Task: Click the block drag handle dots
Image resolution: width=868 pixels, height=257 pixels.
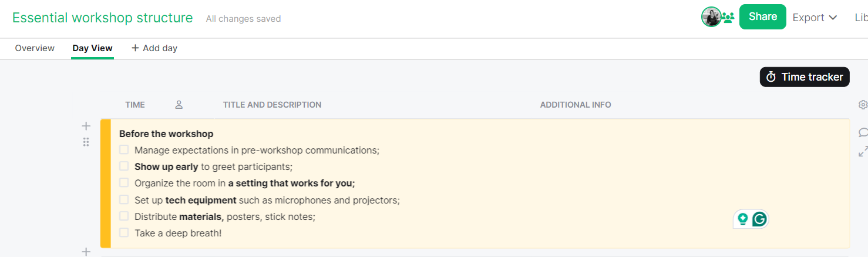Action: click(86, 142)
